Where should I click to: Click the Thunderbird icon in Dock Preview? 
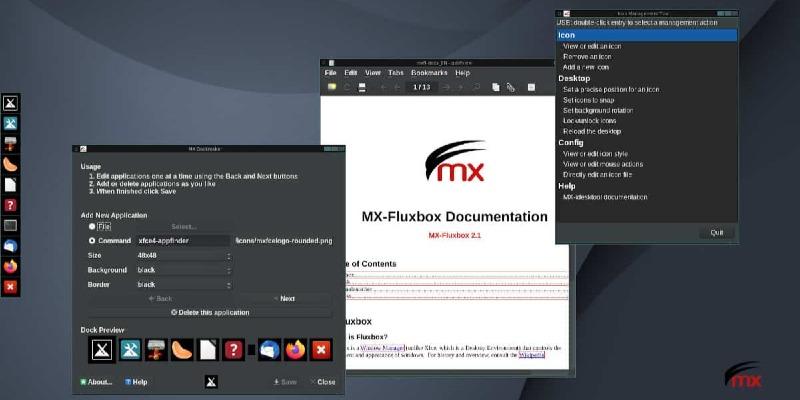269,349
